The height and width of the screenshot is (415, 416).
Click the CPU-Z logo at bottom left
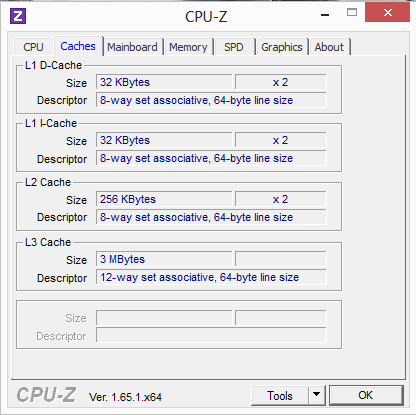[46, 395]
